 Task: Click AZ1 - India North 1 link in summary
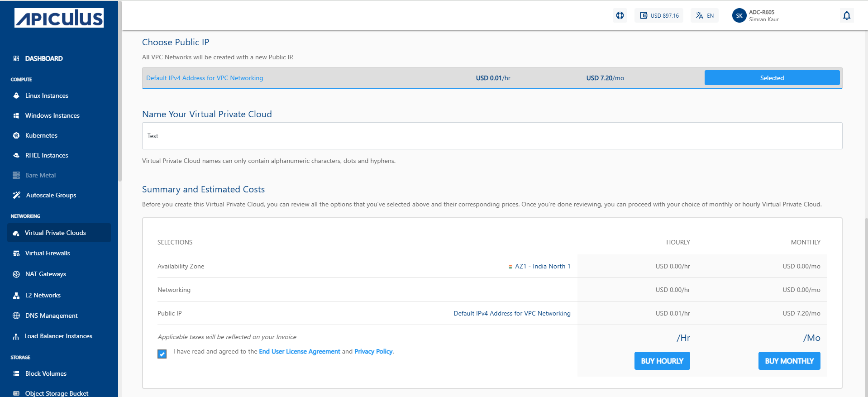click(x=543, y=266)
